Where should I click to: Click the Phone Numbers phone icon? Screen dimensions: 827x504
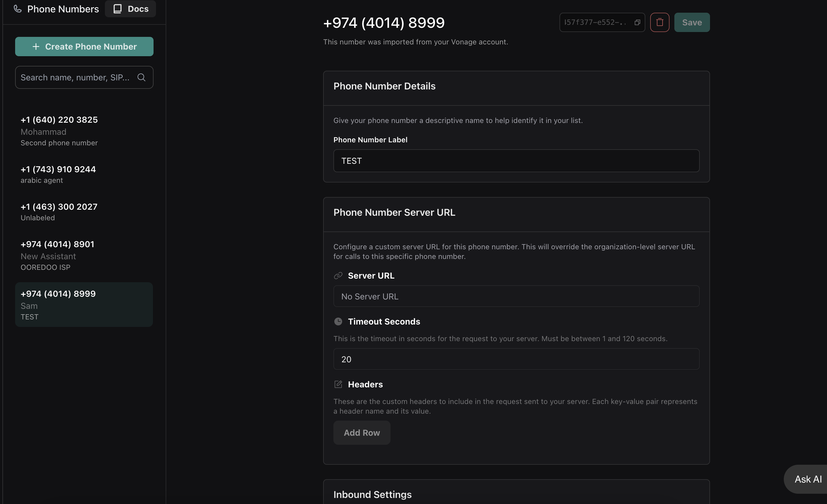[18, 9]
